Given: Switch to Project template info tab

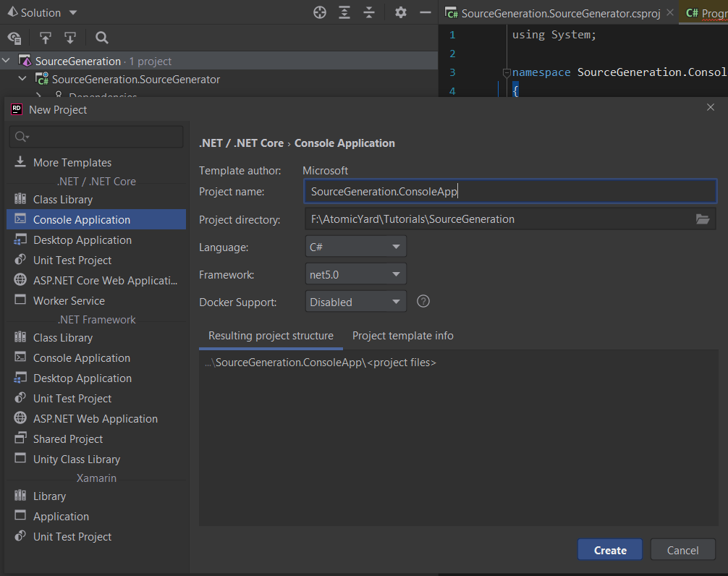Looking at the screenshot, I should pos(402,336).
